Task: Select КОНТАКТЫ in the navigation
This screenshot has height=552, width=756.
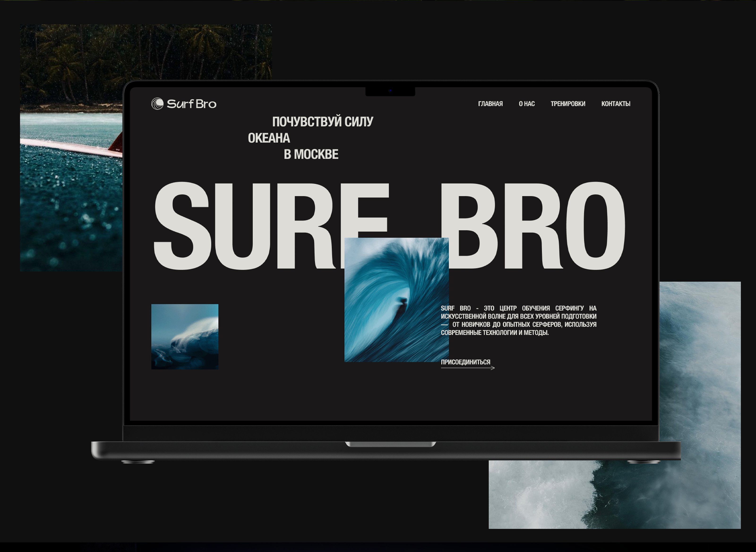Action: 616,104
